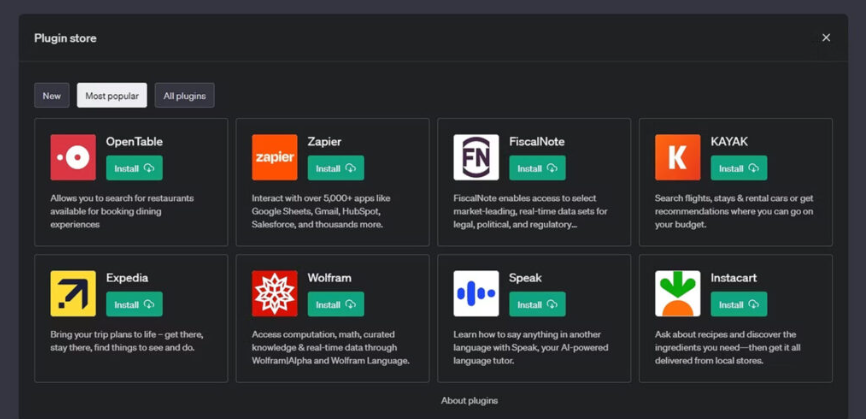Select the red Wolfram snowflake logo
Viewport: 866px width, 419px height.
[x=274, y=294]
